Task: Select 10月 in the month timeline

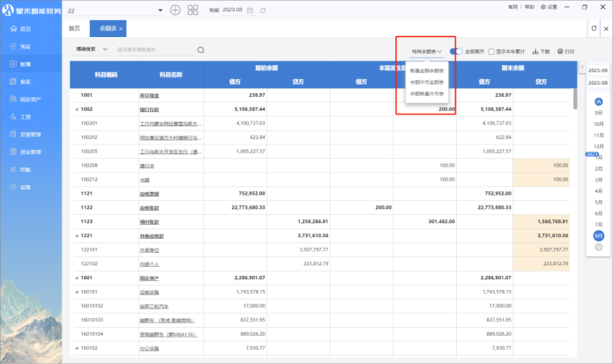Action: coord(599,124)
